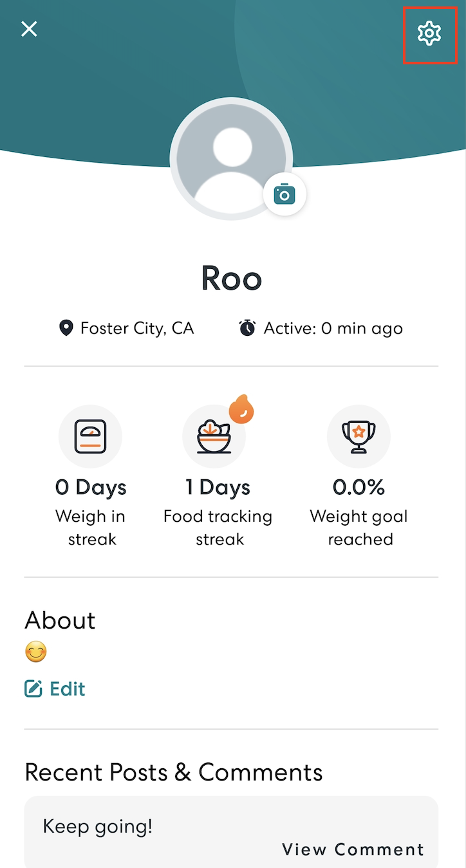The height and width of the screenshot is (868, 466).
Task: Click the orange streak flame badge
Action: (x=241, y=409)
